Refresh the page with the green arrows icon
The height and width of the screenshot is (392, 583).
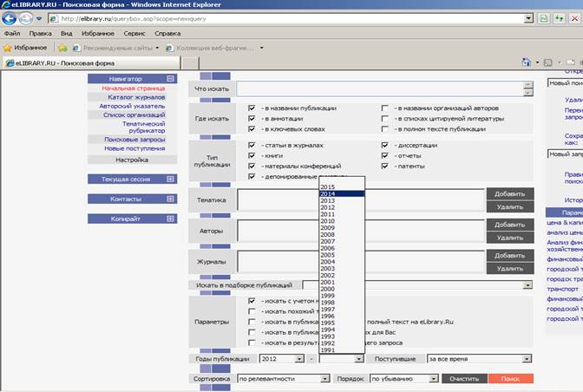point(560,18)
